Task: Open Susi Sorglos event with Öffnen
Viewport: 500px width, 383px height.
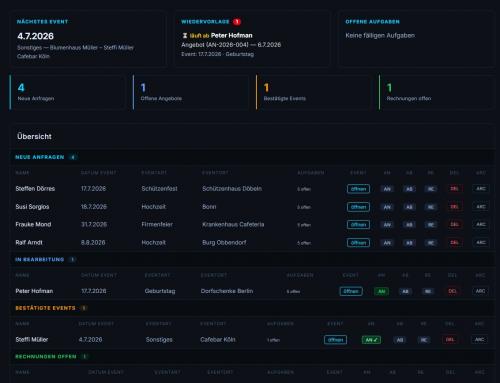Action: (x=358, y=207)
